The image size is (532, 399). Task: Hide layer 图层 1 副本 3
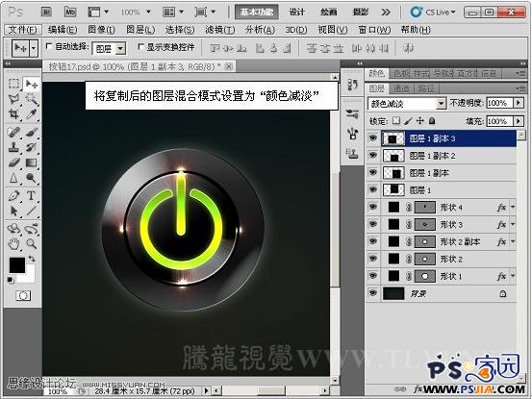(x=373, y=138)
